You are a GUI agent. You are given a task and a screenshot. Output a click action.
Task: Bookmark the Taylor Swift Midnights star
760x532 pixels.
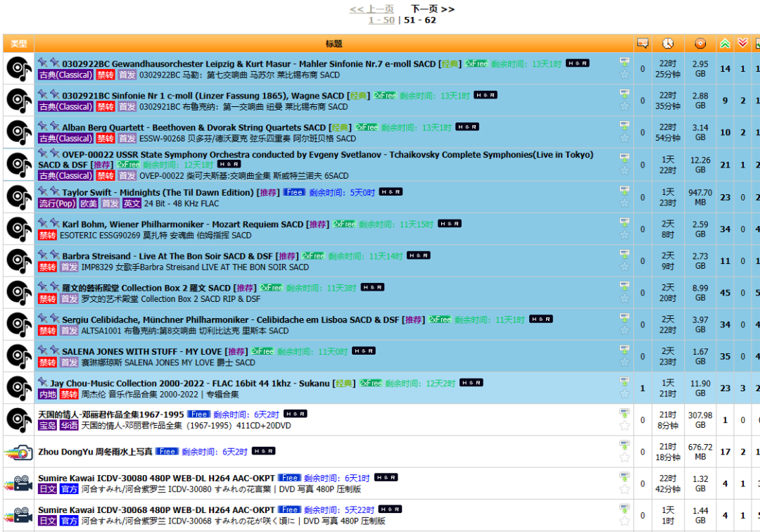624,203
